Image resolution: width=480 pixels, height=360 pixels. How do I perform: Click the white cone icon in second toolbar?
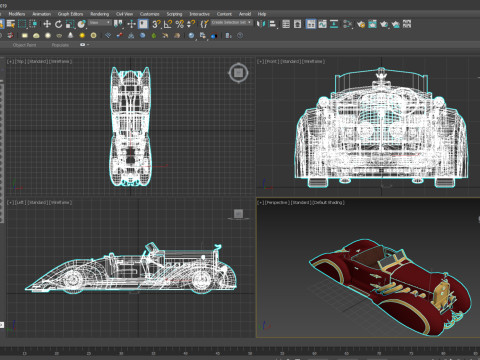point(70,35)
